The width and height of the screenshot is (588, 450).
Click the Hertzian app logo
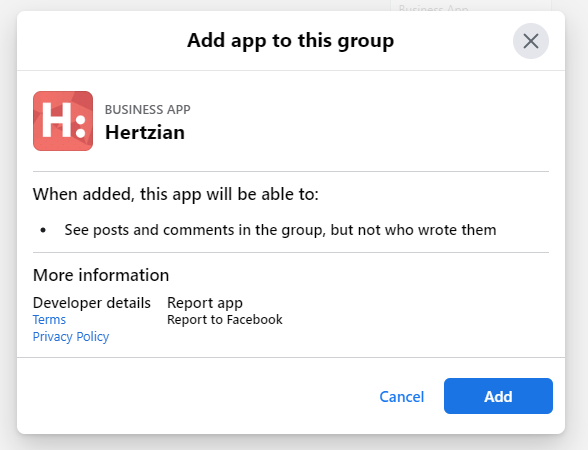63,121
